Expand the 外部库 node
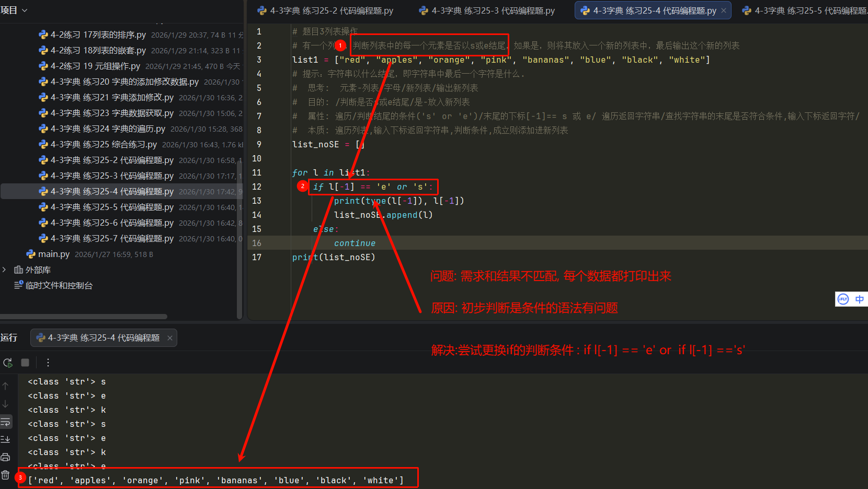This screenshot has height=489, width=868. click(x=4, y=270)
